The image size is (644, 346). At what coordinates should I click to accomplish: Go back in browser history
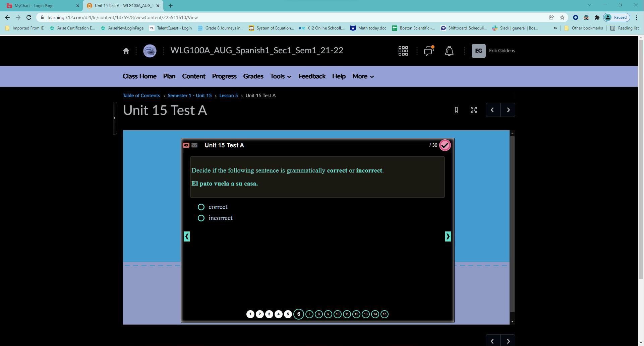click(x=7, y=17)
